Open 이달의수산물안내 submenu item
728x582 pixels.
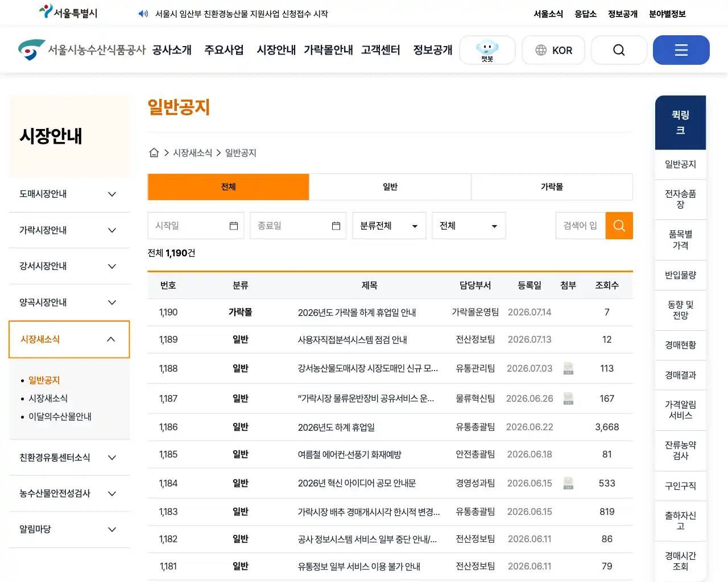[60, 417]
